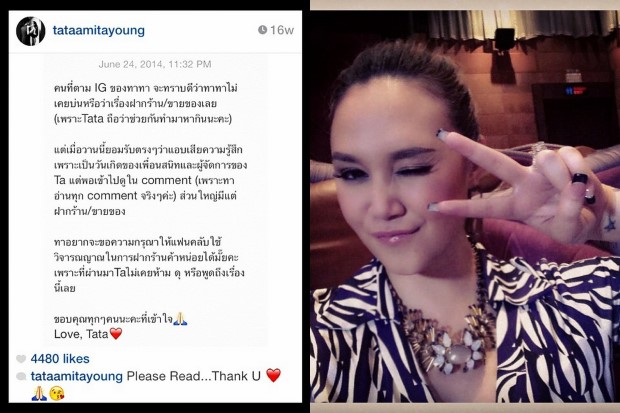Click the 16w post timestamp
Image resolution: width=620 pixels, height=413 pixels.
282,30
